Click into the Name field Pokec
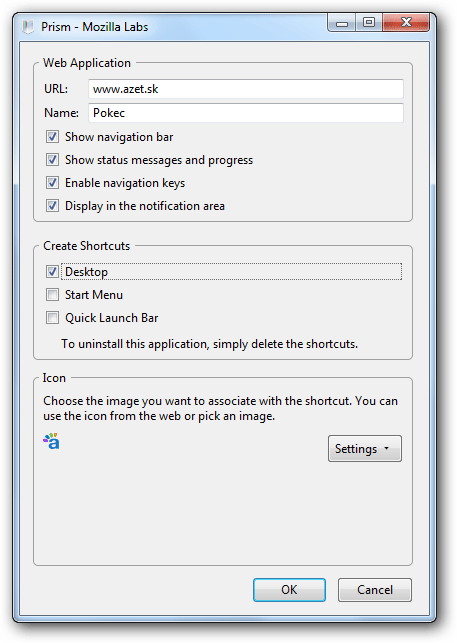Viewport: 457px width, 643px height. (246, 113)
